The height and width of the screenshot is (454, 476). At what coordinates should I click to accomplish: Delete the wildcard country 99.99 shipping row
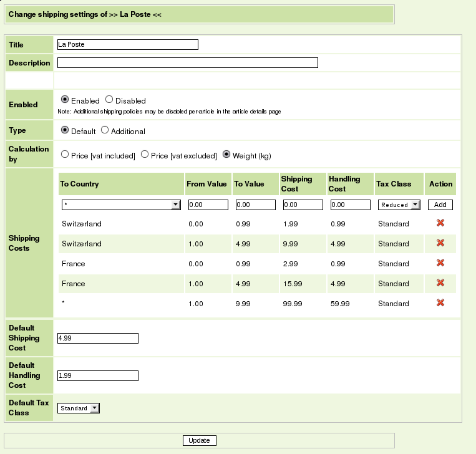[440, 303]
